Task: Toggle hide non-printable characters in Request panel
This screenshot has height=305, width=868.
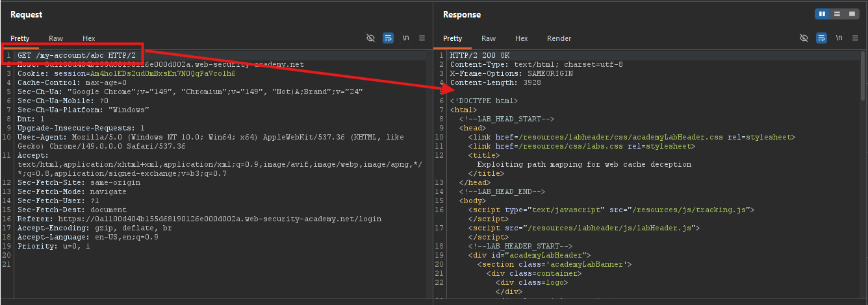Action: tap(371, 38)
